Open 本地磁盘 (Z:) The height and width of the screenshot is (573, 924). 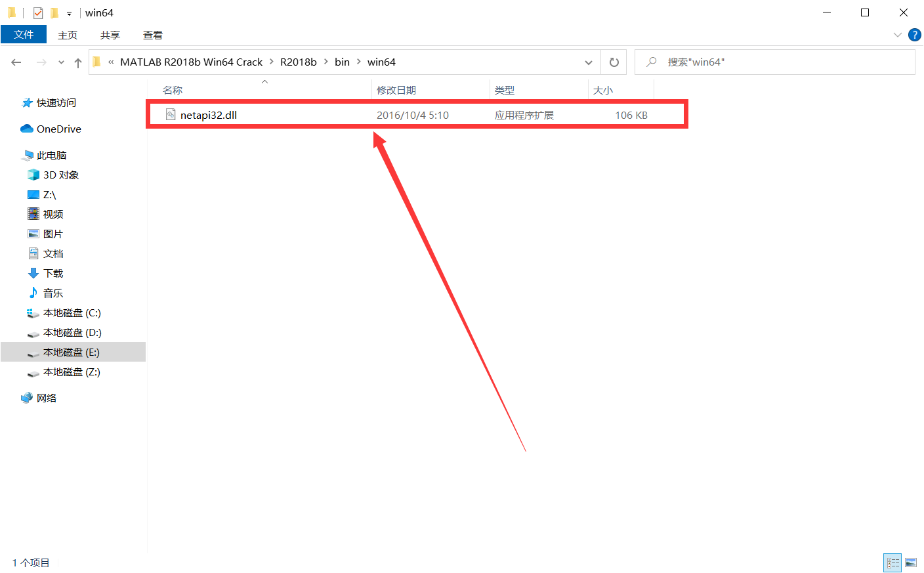coord(72,372)
